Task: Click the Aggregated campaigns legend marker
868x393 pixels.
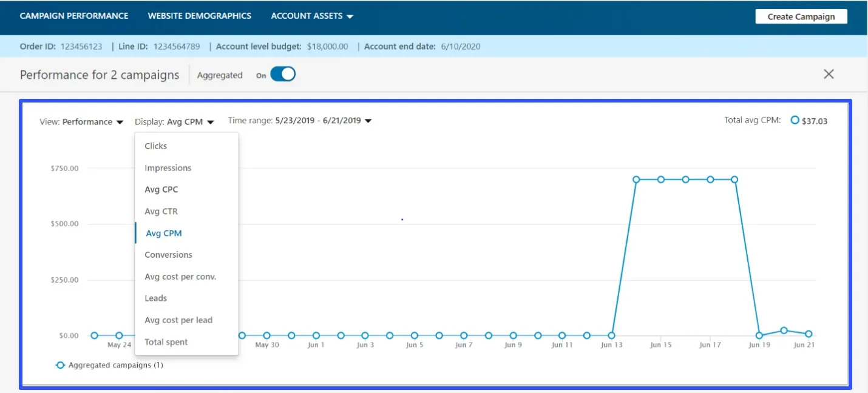Action: pyautogui.click(x=60, y=364)
